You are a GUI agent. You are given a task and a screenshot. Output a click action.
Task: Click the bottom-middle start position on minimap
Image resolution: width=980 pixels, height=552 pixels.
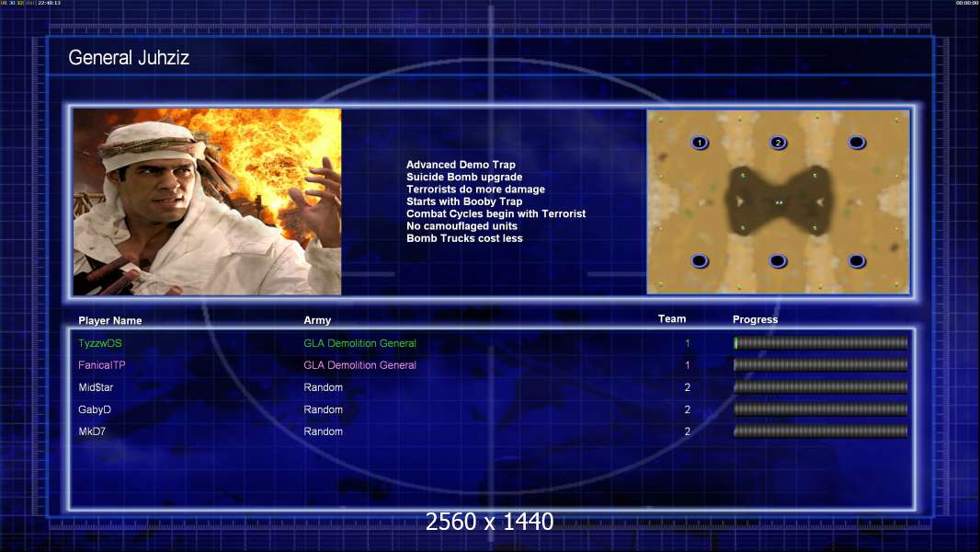click(x=778, y=260)
